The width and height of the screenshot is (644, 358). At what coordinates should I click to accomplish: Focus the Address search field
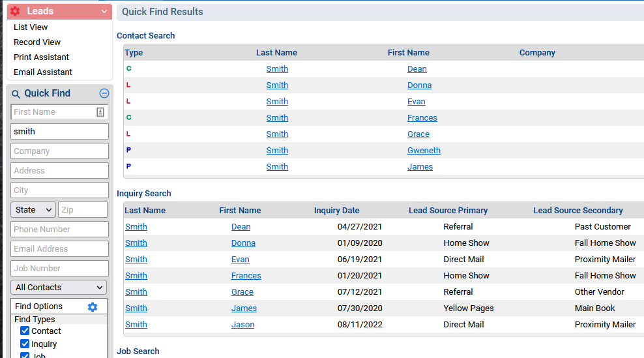pos(59,171)
